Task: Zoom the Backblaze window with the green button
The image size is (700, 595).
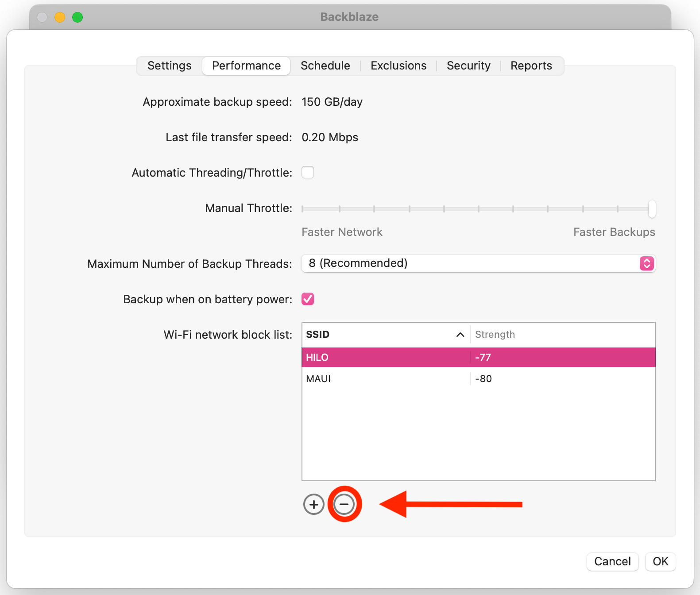Action: [x=77, y=17]
